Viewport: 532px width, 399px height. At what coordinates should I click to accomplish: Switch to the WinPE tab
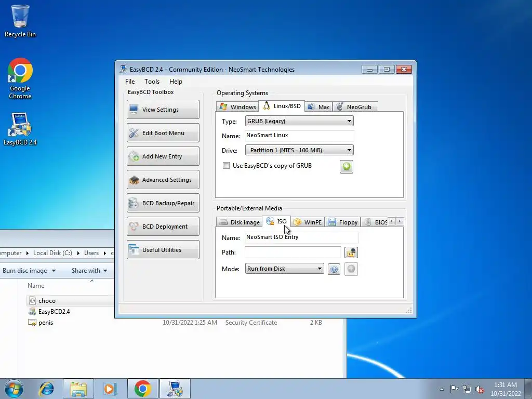[308, 222]
